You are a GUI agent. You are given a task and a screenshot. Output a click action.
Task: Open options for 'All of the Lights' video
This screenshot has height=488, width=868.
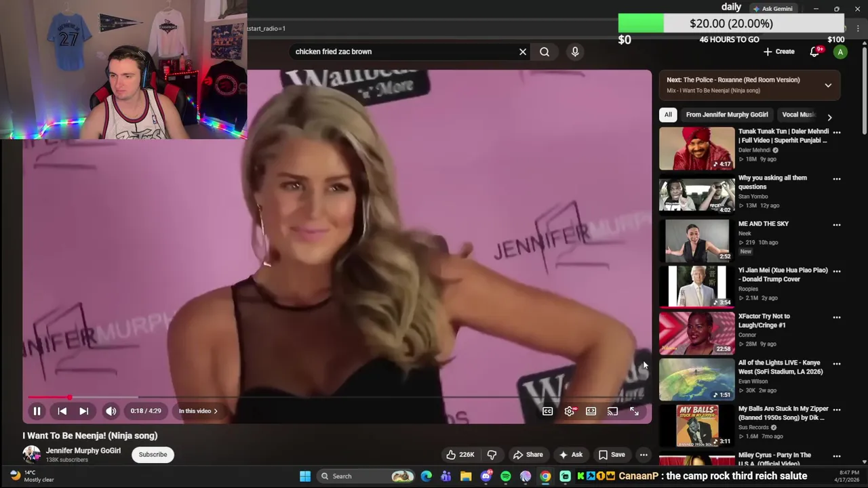point(837,364)
